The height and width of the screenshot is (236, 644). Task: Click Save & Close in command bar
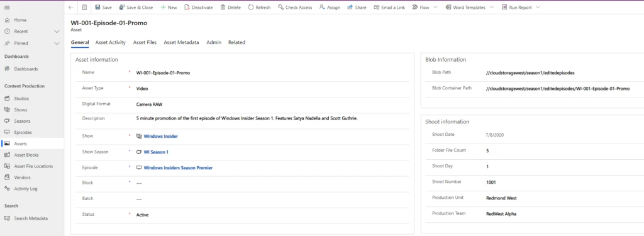coord(136,8)
